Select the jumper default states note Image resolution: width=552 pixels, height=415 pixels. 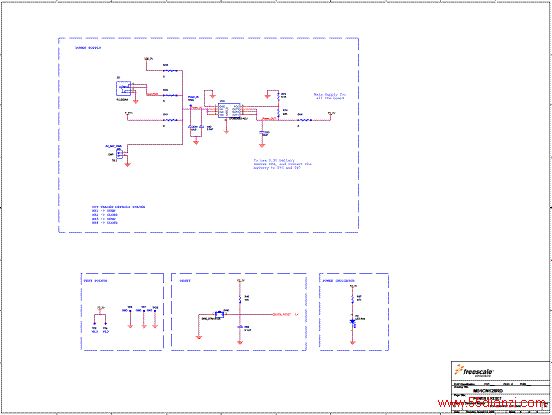click(118, 215)
